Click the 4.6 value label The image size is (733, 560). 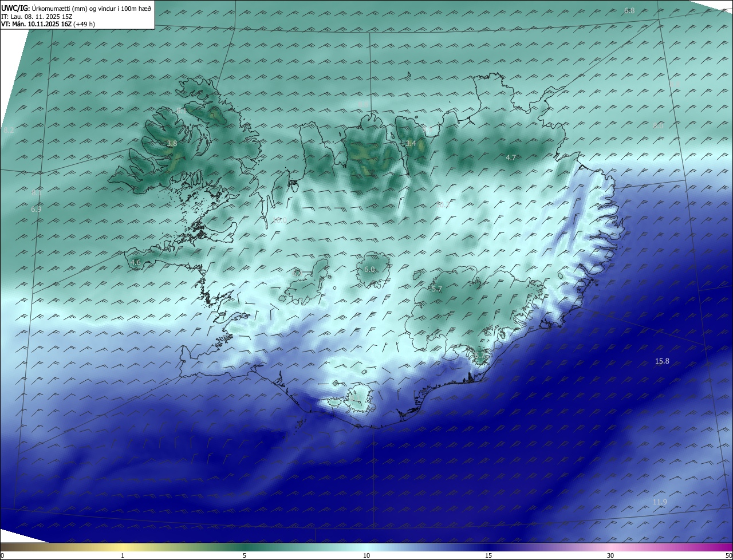pyautogui.click(x=136, y=262)
